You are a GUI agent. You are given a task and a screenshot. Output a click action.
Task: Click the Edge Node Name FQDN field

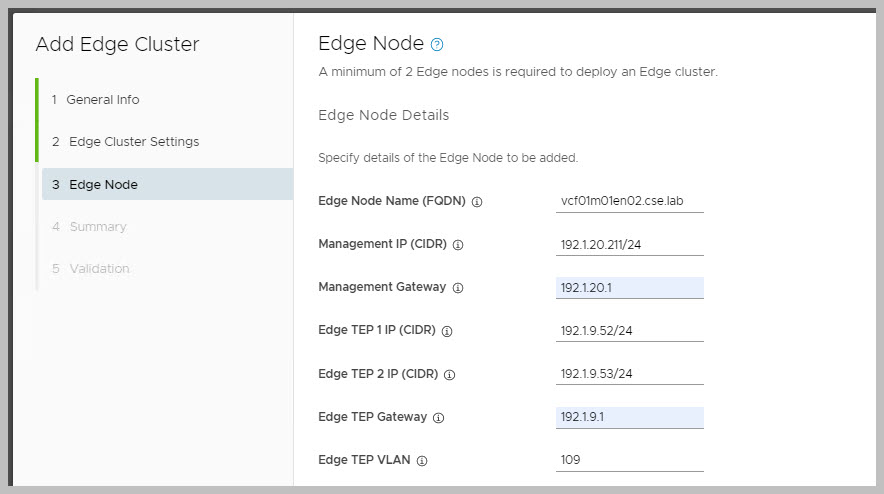pos(629,201)
